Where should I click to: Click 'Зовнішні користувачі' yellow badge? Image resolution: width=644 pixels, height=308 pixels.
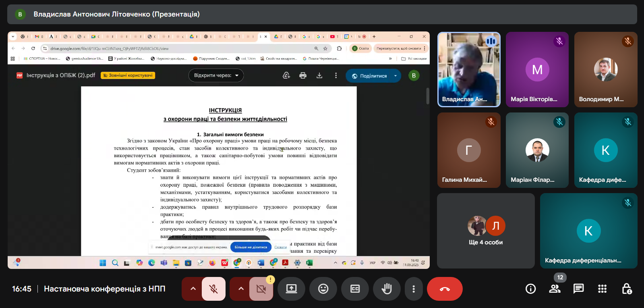(x=128, y=75)
